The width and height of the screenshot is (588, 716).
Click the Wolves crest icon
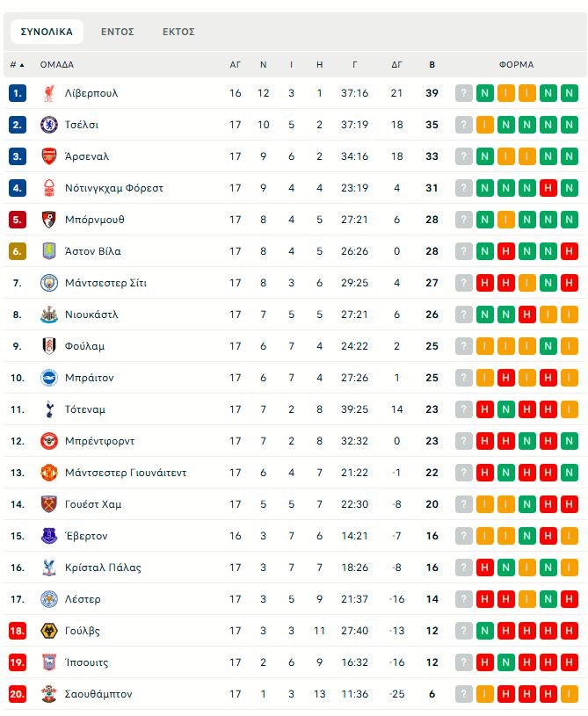coord(48,631)
